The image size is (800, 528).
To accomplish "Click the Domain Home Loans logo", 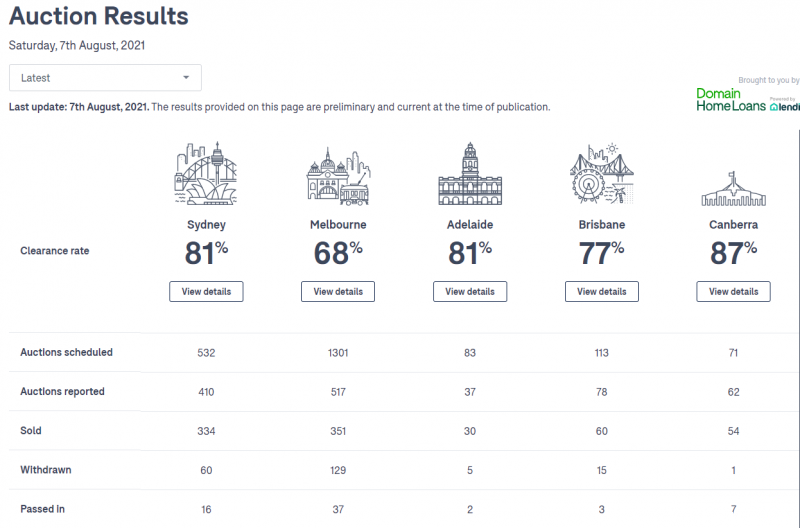I will [731, 99].
